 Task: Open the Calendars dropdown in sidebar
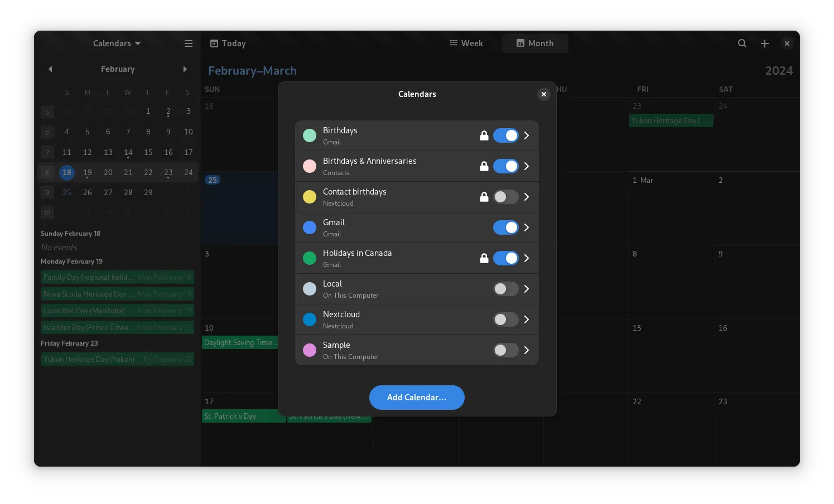click(117, 43)
